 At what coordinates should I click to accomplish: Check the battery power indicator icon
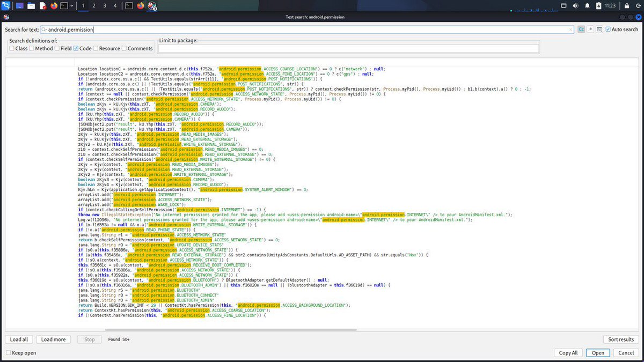pos(598,6)
